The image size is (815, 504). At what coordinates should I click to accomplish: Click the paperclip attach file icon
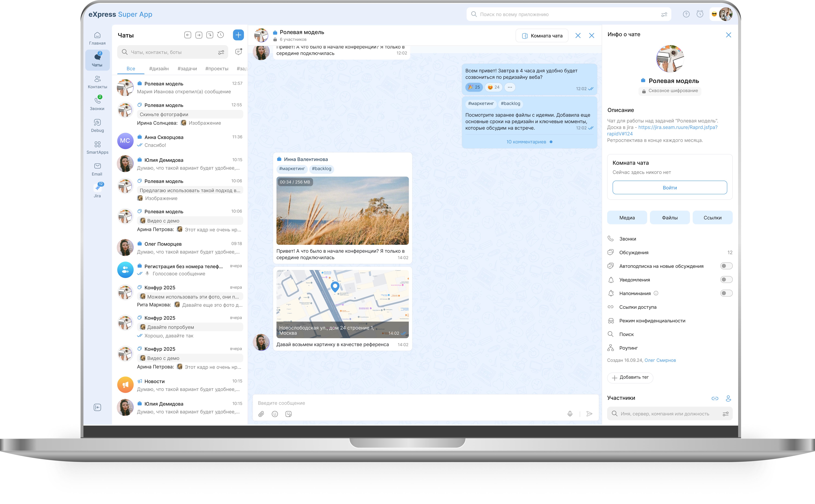click(261, 414)
